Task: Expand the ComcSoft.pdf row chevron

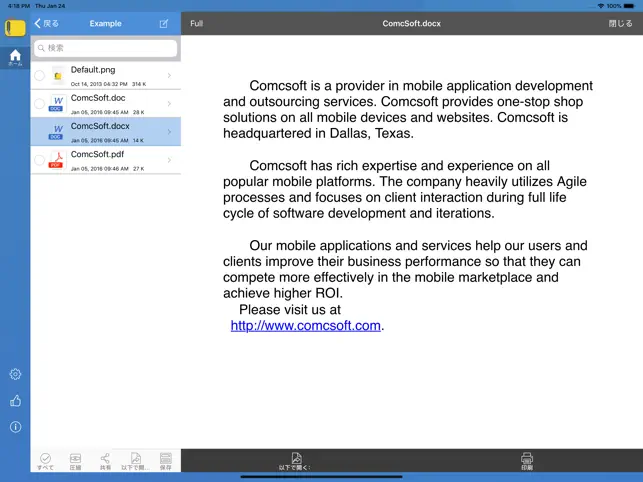Action: point(169,160)
